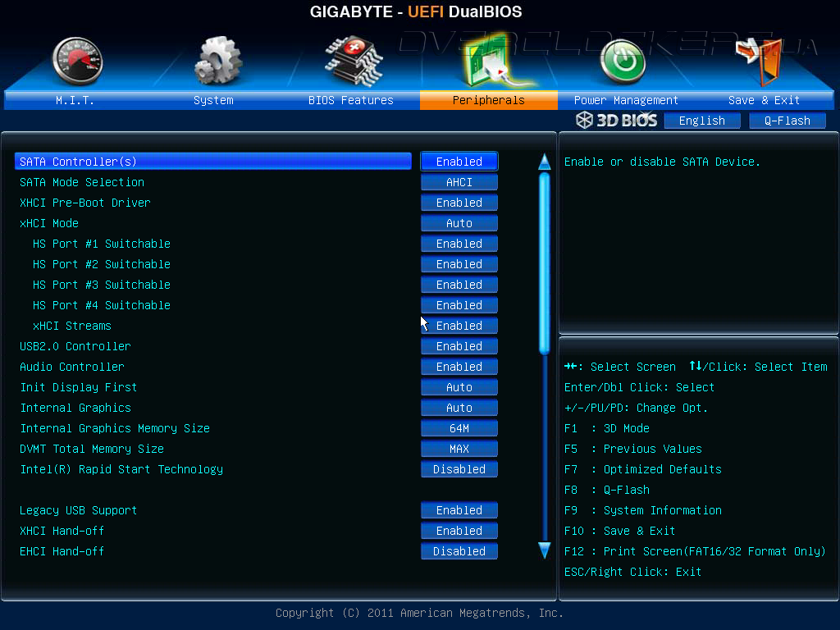Screen dimensions: 840x630
Task: Click the F10 Save & Exit help line
Action: [x=620, y=531]
